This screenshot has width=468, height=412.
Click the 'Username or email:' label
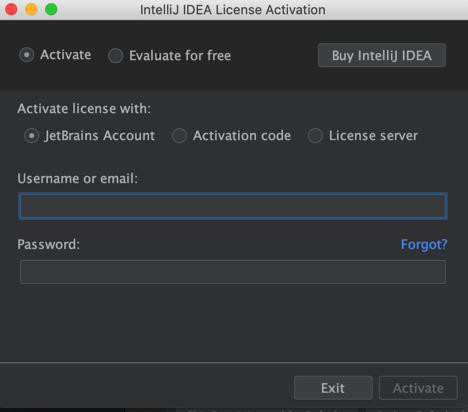(x=78, y=178)
